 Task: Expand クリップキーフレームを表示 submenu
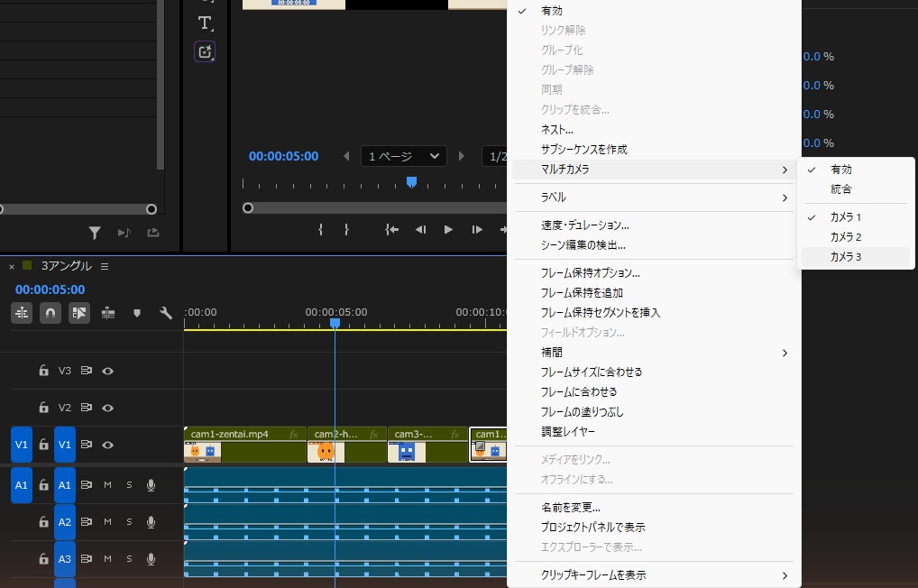[x=654, y=575]
